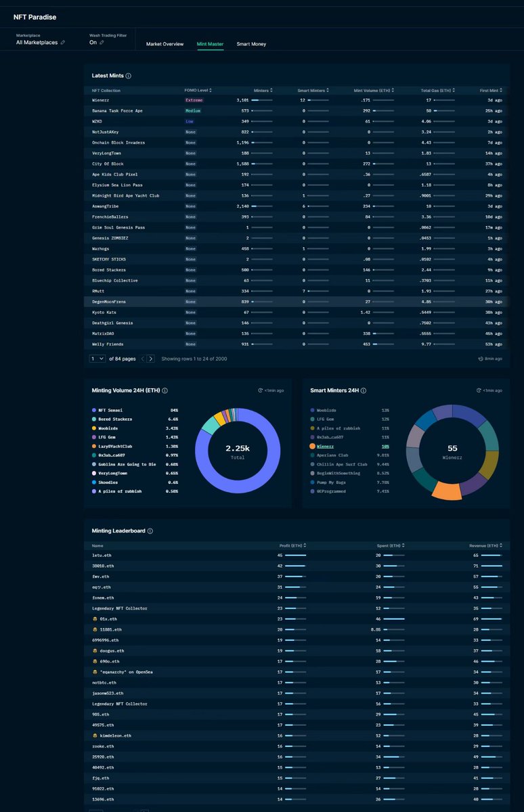Sort Latest Mints by First Mint

492,90
